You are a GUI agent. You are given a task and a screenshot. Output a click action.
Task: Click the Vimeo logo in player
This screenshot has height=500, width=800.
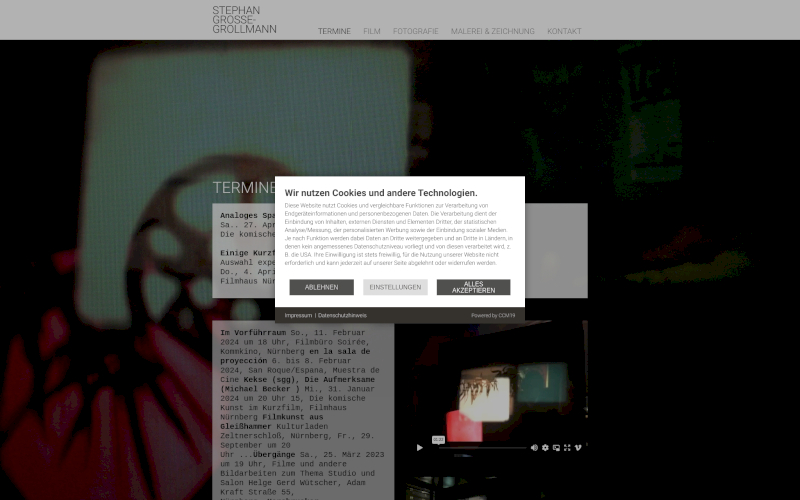(578, 447)
